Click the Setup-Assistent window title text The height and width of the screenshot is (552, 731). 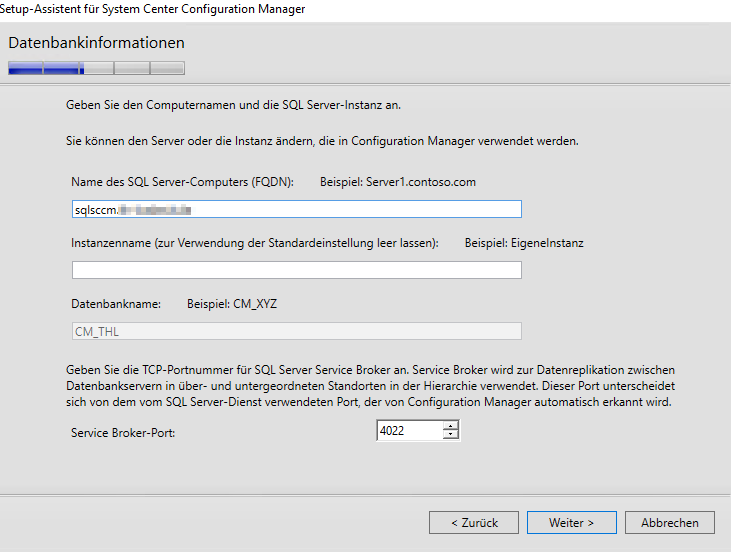click(x=152, y=9)
